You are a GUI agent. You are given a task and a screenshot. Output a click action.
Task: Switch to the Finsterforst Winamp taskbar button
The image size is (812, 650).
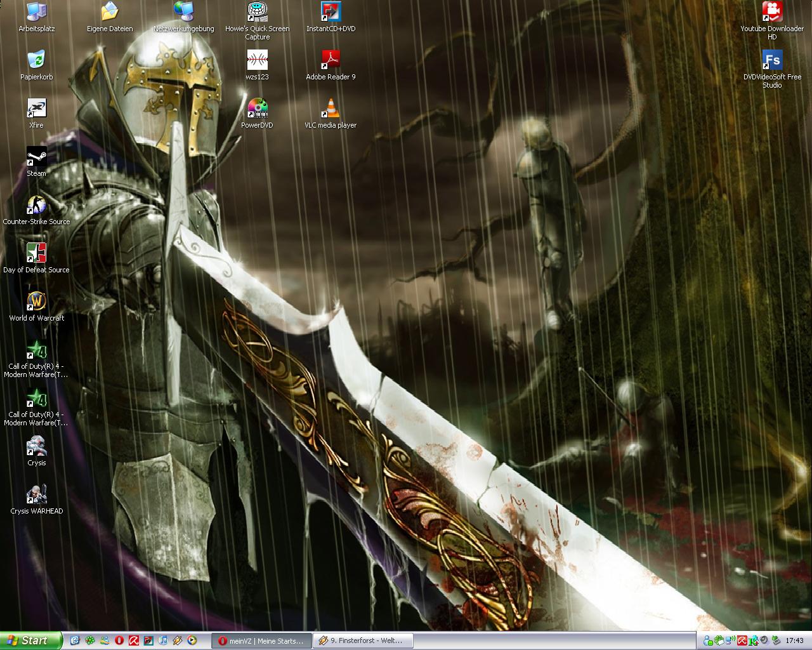(363, 640)
